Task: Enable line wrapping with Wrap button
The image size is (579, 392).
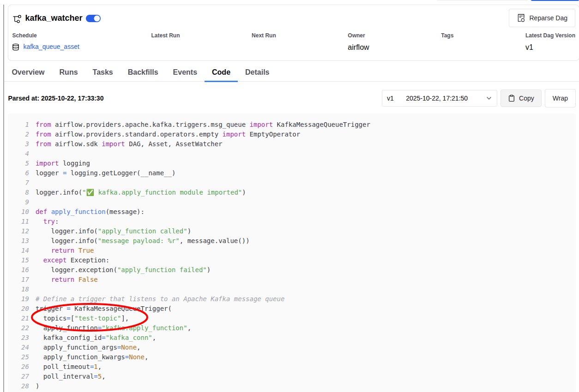Action: [x=560, y=98]
